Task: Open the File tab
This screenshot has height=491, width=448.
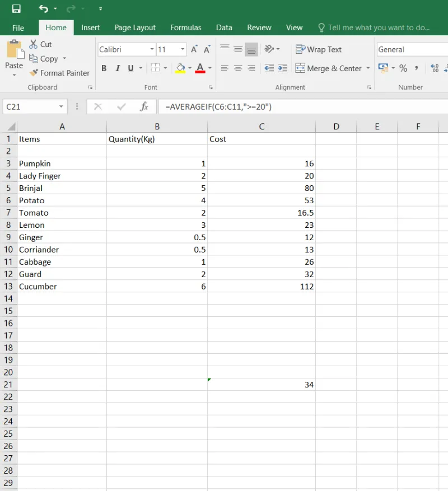Action: 18,28
